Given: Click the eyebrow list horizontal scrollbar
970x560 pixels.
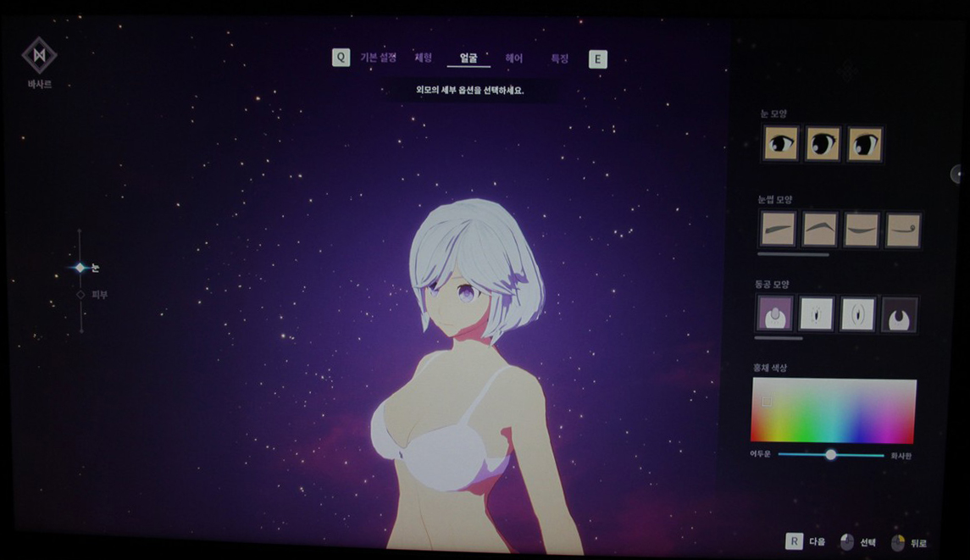Looking at the screenshot, I should click(793, 254).
